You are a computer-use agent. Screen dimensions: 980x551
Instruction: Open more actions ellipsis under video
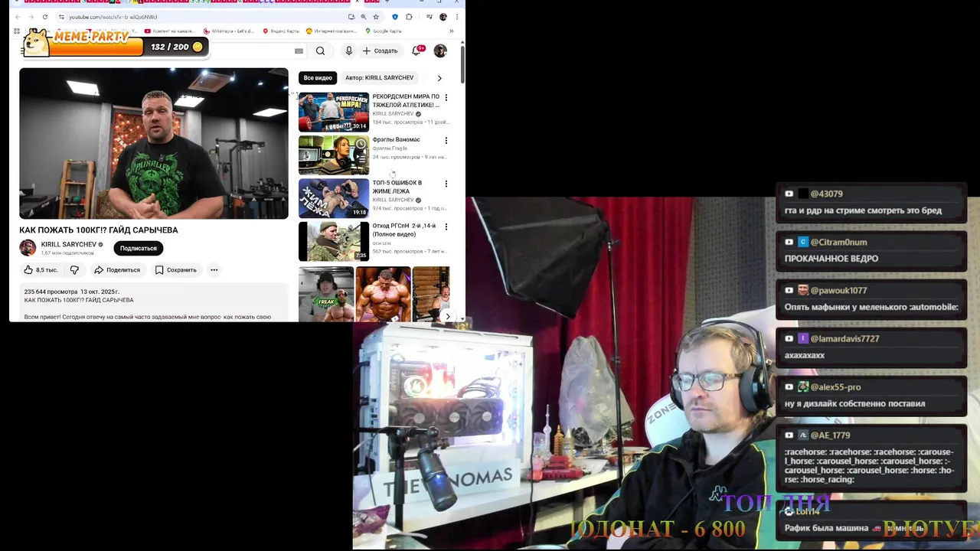214,269
